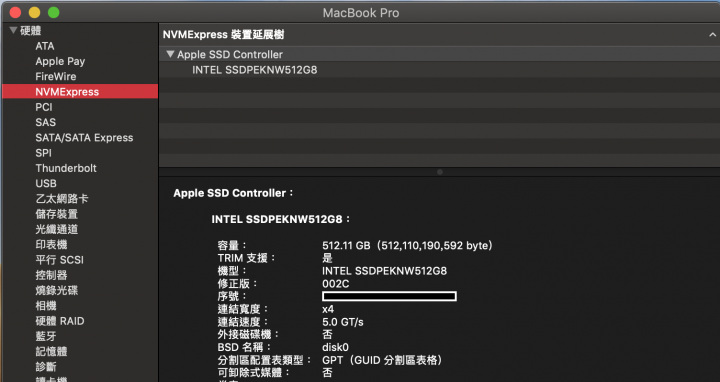720x382 pixels.
Task: Open 燒錄光碟 section
Action: [56, 290]
